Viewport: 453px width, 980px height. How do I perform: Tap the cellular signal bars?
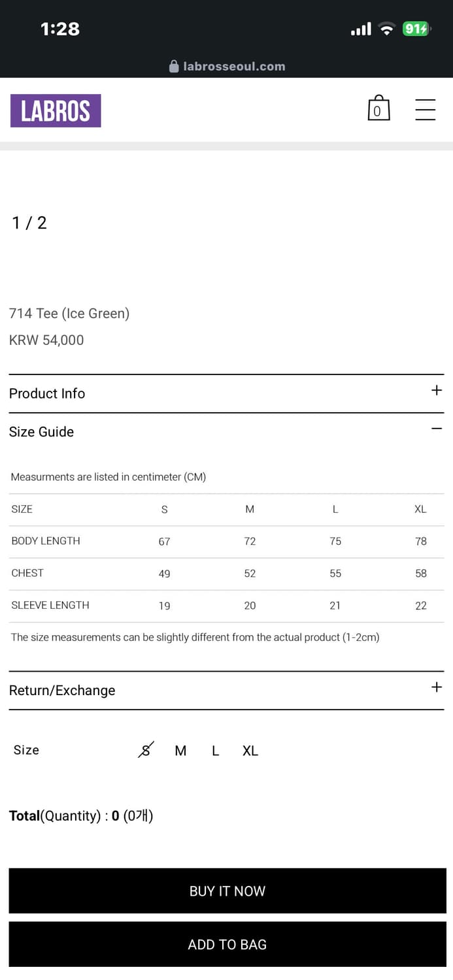361,29
